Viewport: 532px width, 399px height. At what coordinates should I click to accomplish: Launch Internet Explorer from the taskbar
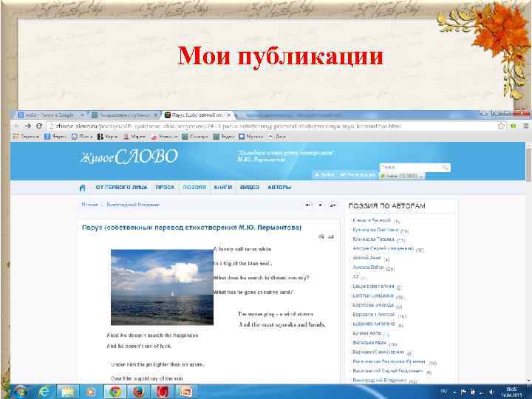44,392
